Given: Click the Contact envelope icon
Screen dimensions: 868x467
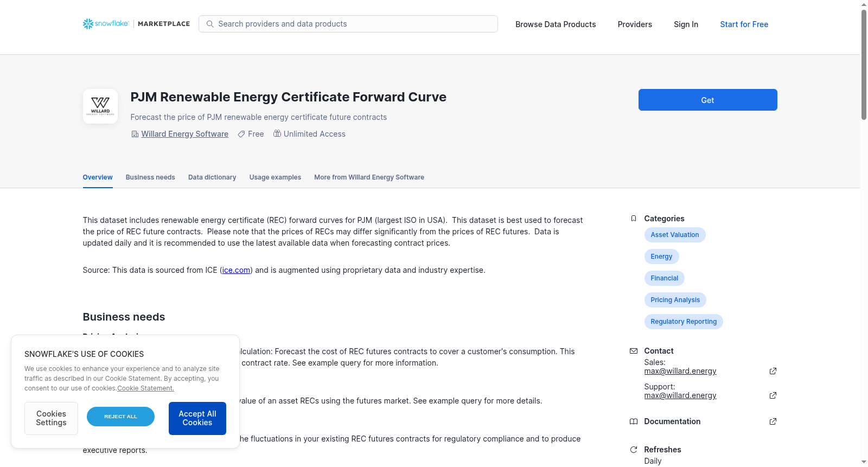Looking at the screenshot, I should pos(634,351).
